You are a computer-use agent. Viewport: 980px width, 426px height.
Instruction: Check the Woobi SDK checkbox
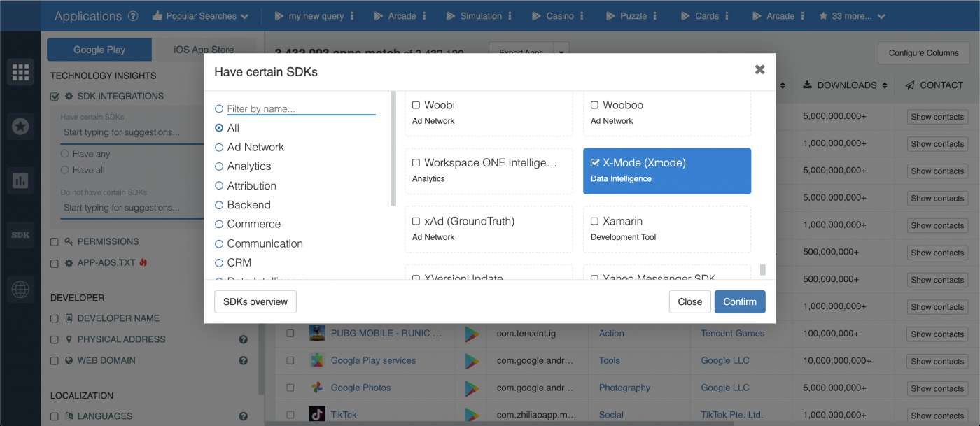point(416,105)
